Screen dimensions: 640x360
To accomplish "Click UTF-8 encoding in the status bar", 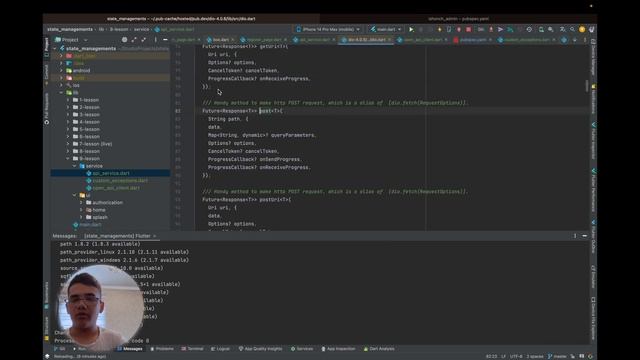I will coord(516,356).
